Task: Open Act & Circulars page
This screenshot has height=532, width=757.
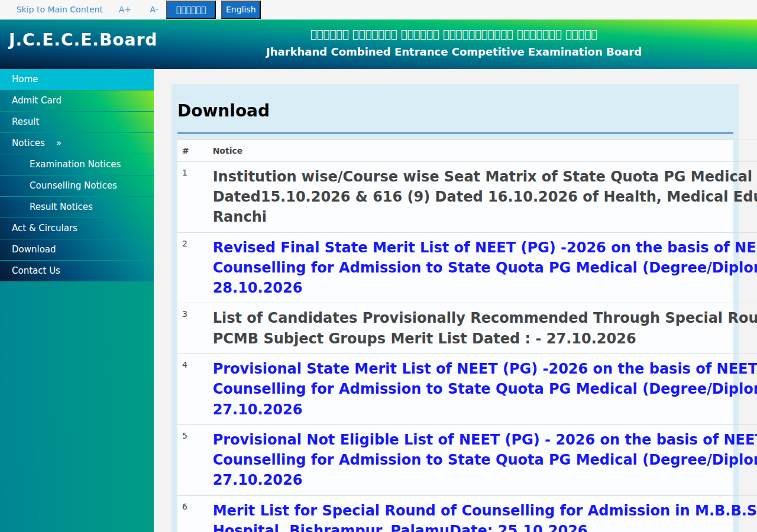Action: click(77, 228)
